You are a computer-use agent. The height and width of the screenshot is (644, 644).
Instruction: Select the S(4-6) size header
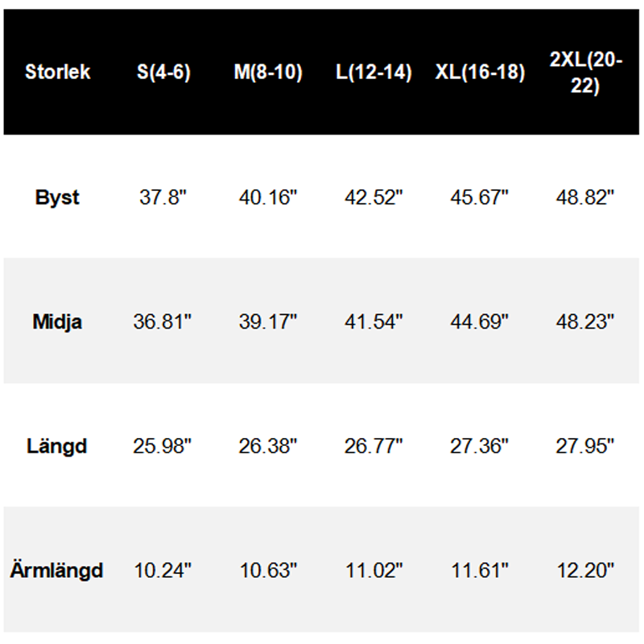pyautogui.click(x=163, y=72)
